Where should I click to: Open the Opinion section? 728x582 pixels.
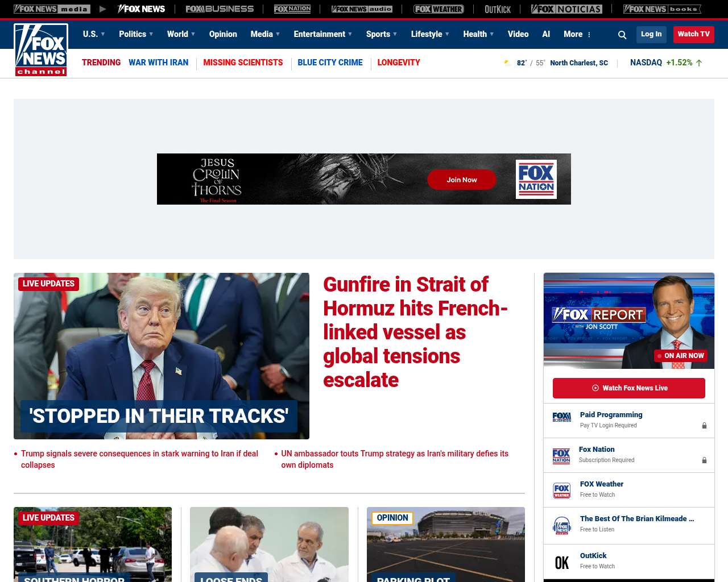click(223, 34)
